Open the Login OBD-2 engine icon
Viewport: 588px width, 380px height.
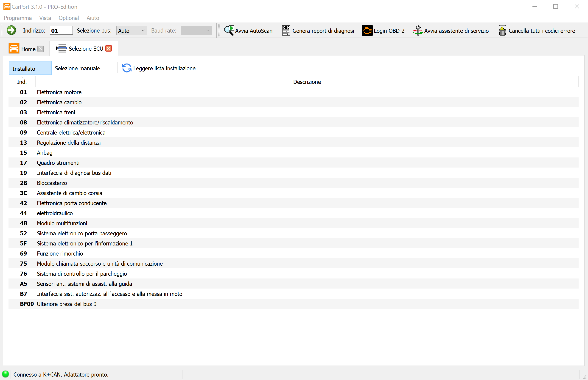(367, 31)
